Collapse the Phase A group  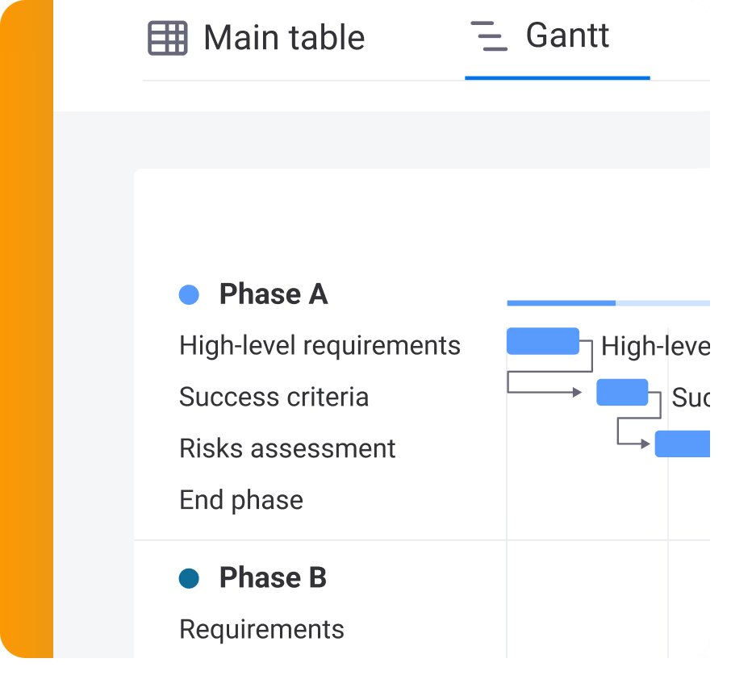[x=274, y=294]
